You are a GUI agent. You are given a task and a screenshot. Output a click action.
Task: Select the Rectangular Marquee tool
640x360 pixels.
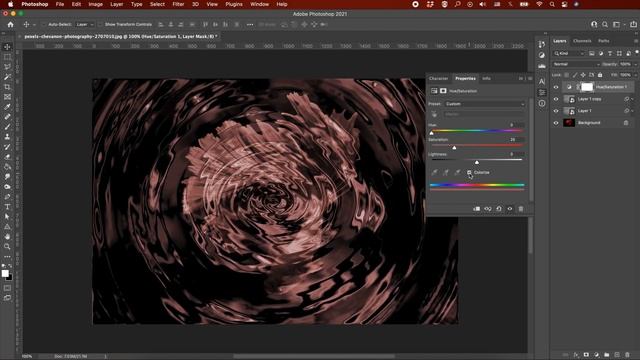7,57
